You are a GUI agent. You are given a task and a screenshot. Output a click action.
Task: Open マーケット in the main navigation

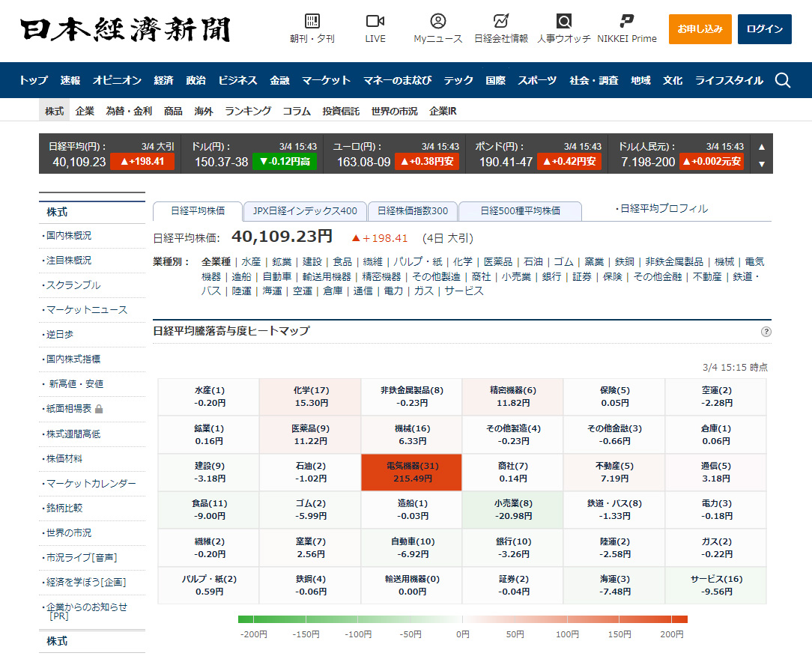[326, 80]
